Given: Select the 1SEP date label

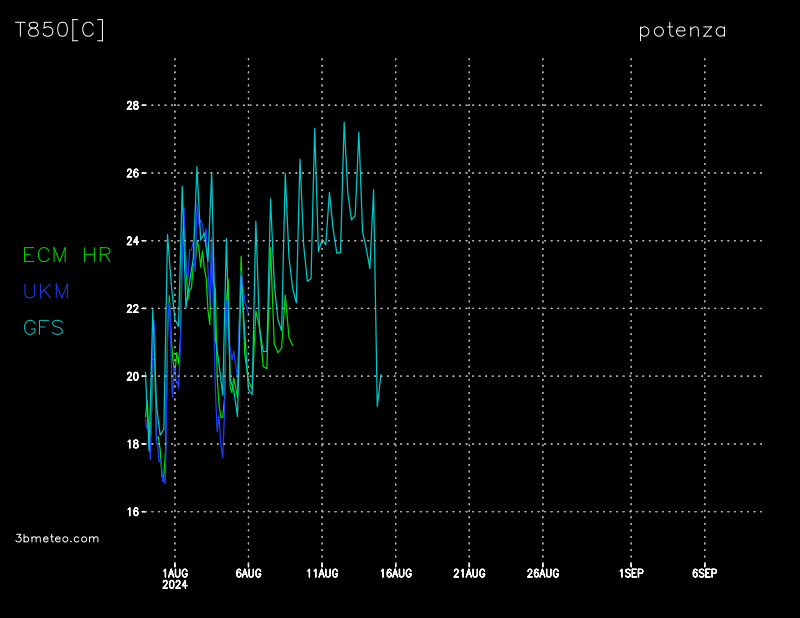Looking at the screenshot, I should click(x=631, y=574).
